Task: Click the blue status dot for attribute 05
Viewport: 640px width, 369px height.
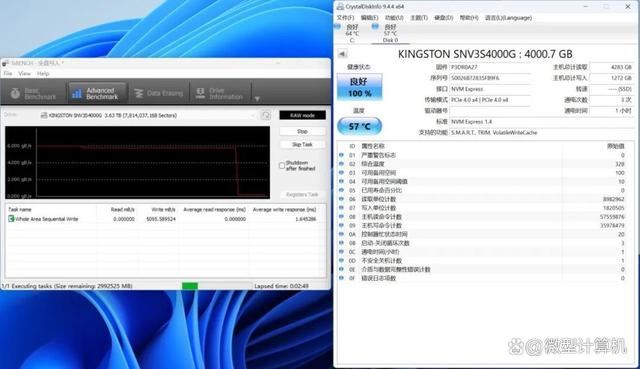Action: [342, 190]
